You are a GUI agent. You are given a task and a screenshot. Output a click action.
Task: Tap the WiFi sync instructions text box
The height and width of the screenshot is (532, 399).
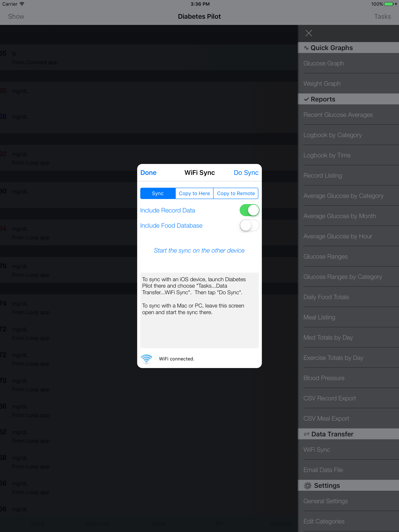(199, 310)
